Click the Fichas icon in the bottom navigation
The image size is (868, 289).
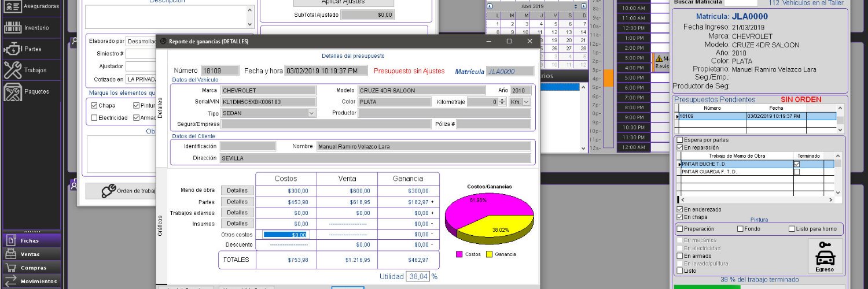(x=11, y=240)
